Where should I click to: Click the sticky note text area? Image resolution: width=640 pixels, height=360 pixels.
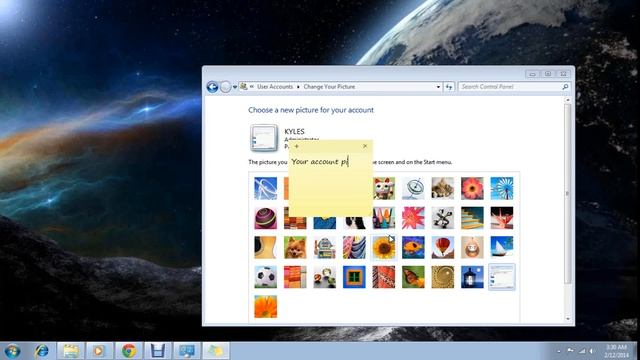point(330,184)
